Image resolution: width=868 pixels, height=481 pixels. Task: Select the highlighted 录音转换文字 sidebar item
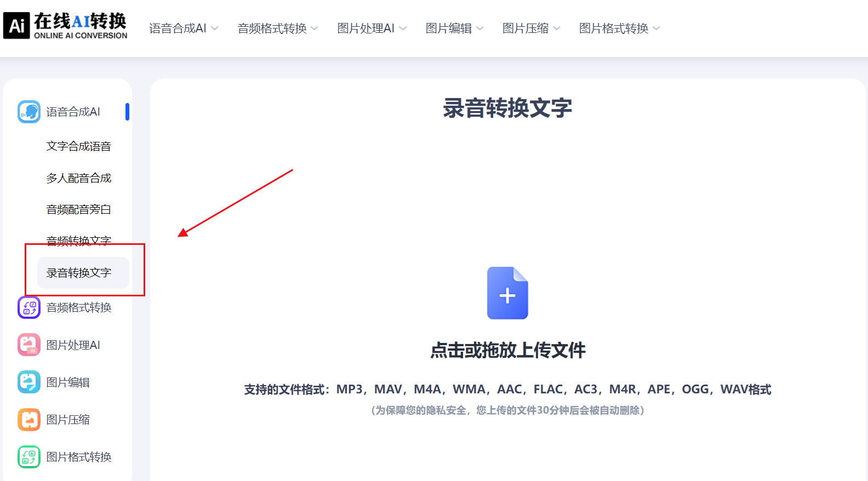79,273
